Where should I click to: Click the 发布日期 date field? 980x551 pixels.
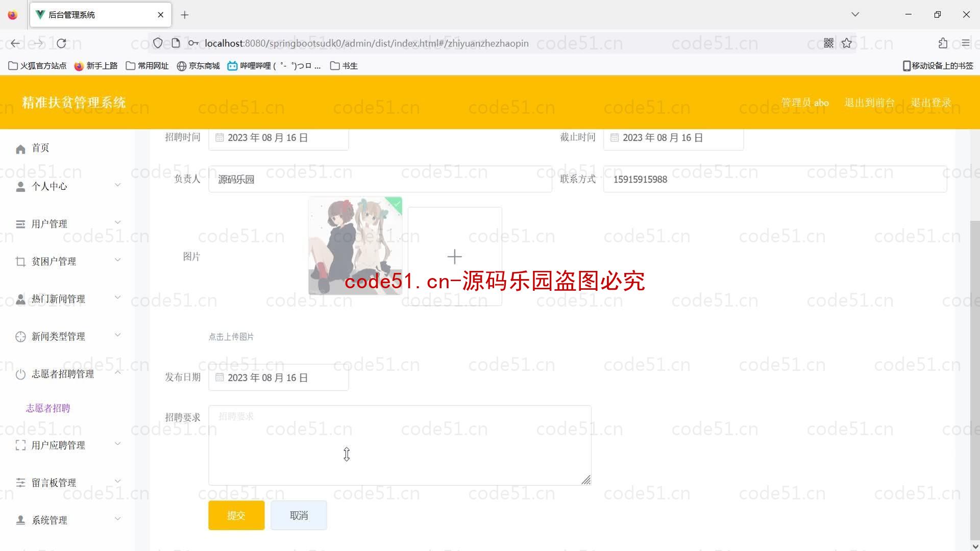click(278, 378)
